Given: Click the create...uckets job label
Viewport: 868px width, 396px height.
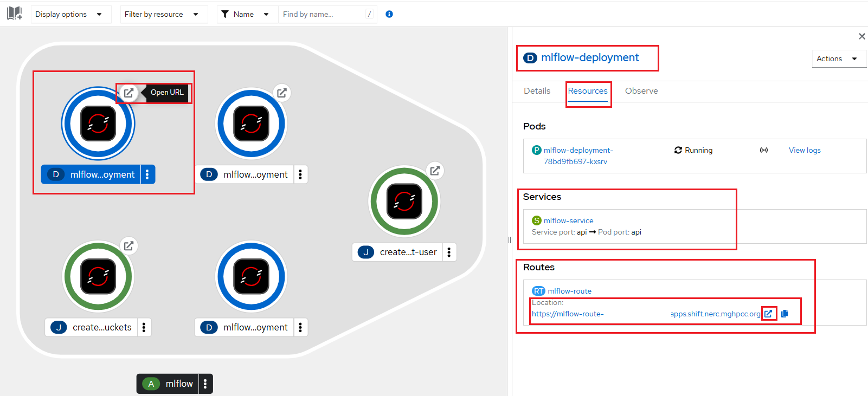Looking at the screenshot, I should pyautogui.click(x=91, y=327).
